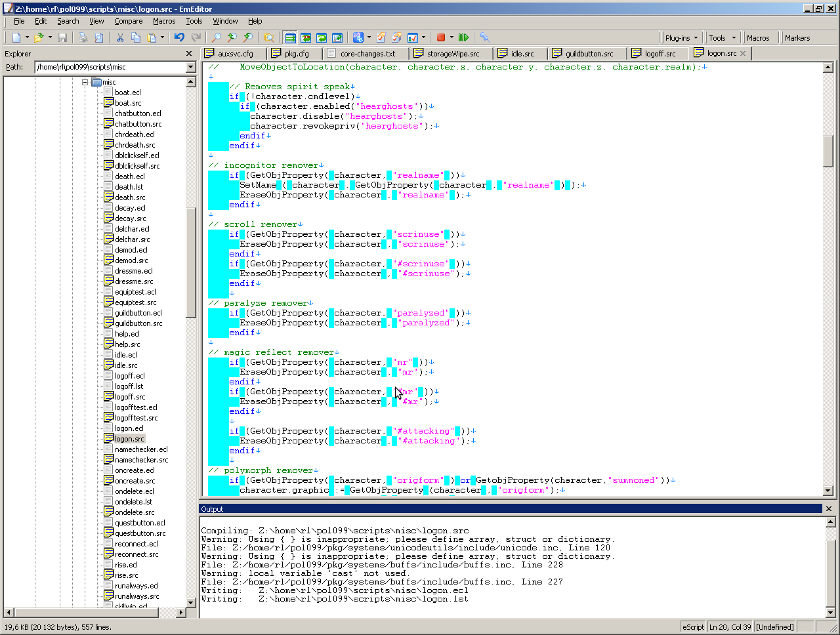Close the Output panel with its X
Image resolution: width=840 pixels, height=635 pixels.
pos(829,509)
